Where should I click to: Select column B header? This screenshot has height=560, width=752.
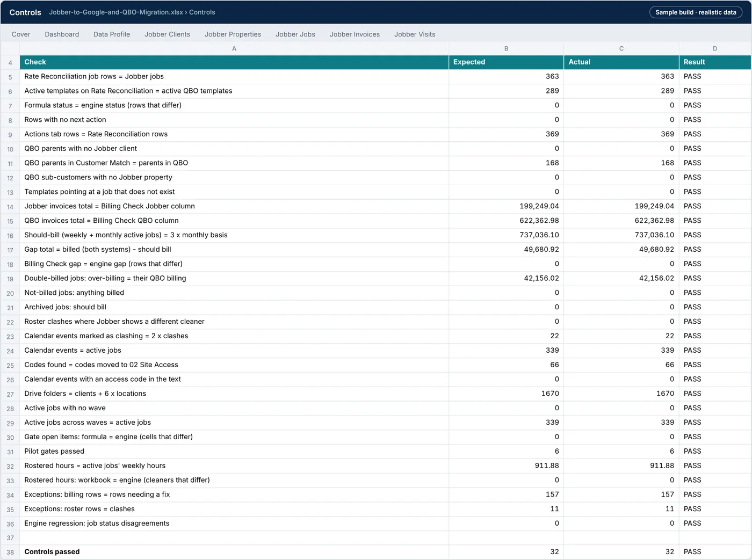[x=506, y=48]
